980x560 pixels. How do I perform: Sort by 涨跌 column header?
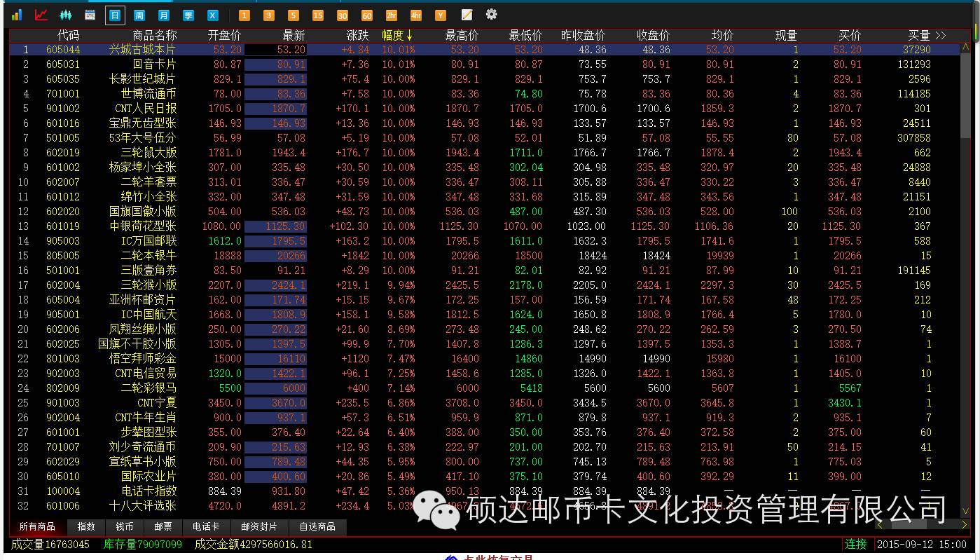357,35
